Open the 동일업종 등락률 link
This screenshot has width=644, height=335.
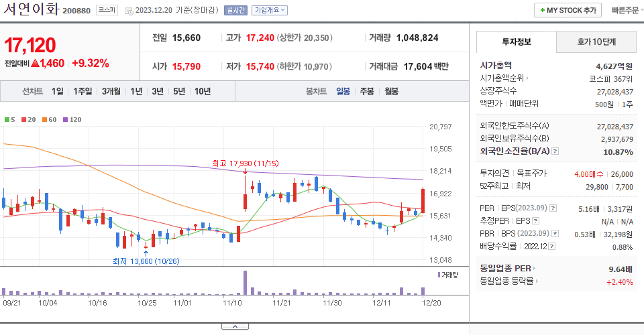[507, 281]
